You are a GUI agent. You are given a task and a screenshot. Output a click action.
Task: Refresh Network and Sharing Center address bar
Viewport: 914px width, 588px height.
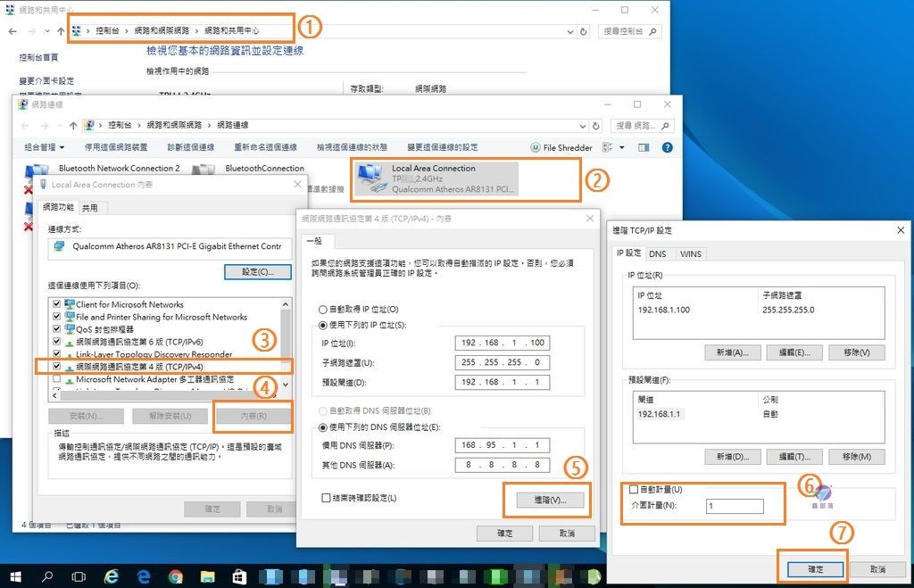(584, 32)
